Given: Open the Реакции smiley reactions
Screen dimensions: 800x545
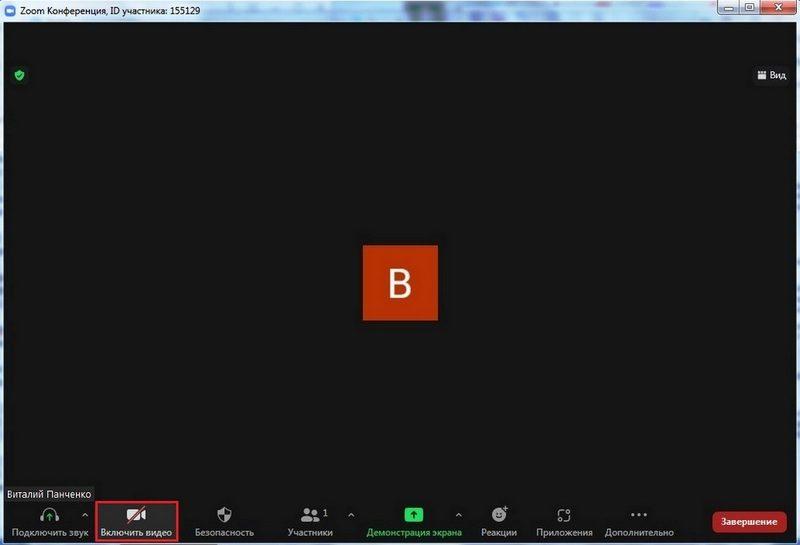Looking at the screenshot, I should [499, 522].
